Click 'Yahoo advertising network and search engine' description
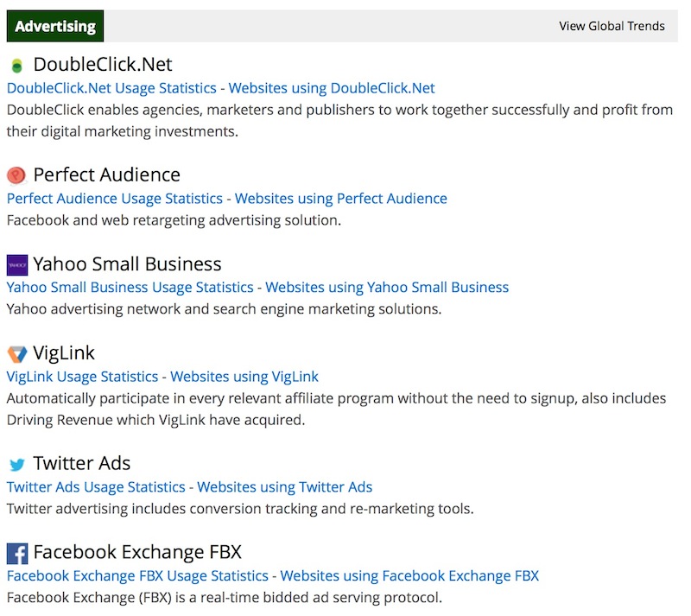The image size is (691, 616). click(224, 309)
